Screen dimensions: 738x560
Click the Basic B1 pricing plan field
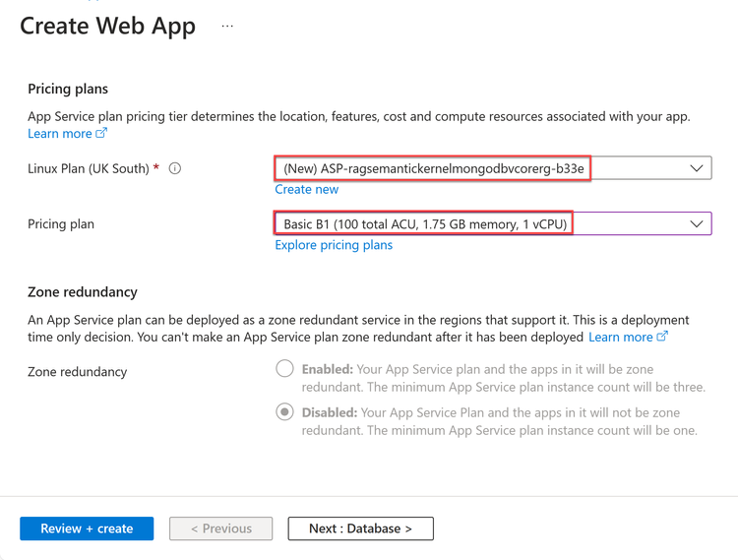424,224
